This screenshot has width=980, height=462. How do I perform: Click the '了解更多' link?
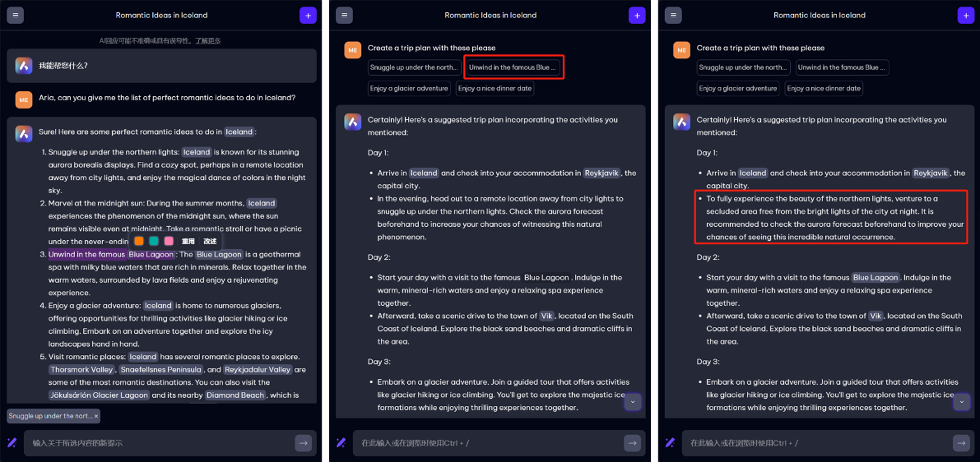tap(209, 40)
